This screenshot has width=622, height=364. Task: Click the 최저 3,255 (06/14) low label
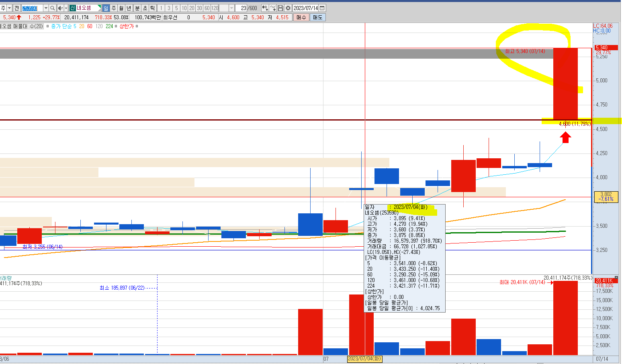pyautogui.click(x=43, y=247)
